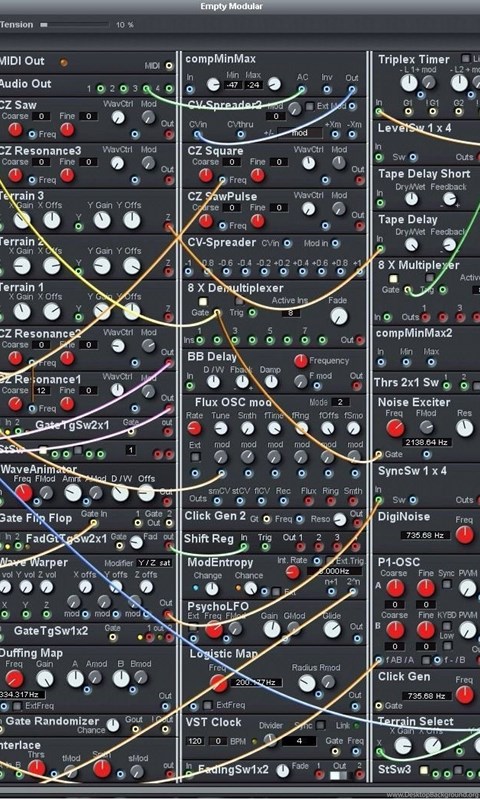This screenshot has width=480, height=800.
Task: Toggle ModEntropy Ext.Trig checkbox
Action: [330, 561]
